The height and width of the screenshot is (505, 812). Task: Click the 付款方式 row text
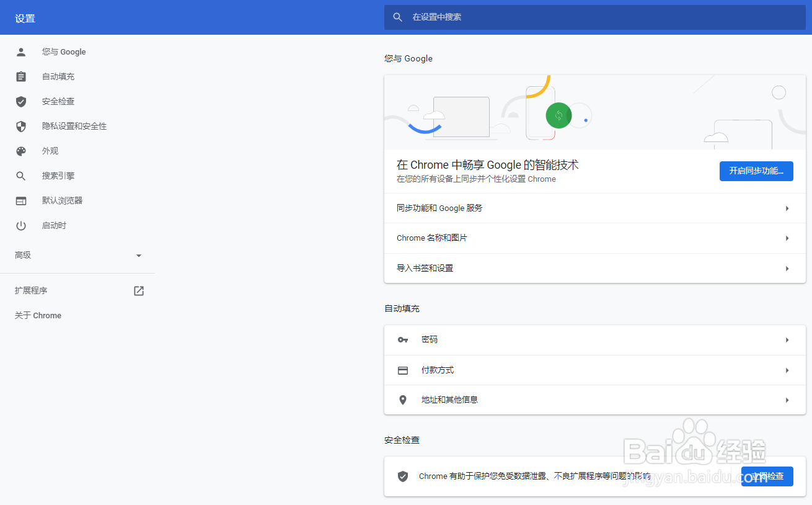[438, 370]
